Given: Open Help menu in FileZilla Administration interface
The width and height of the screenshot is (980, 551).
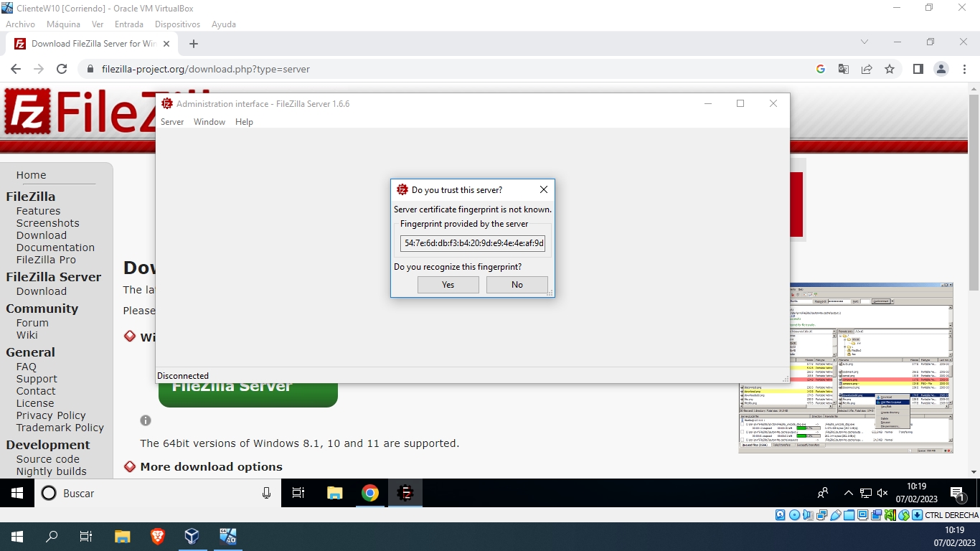Looking at the screenshot, I should pos(245,122).
